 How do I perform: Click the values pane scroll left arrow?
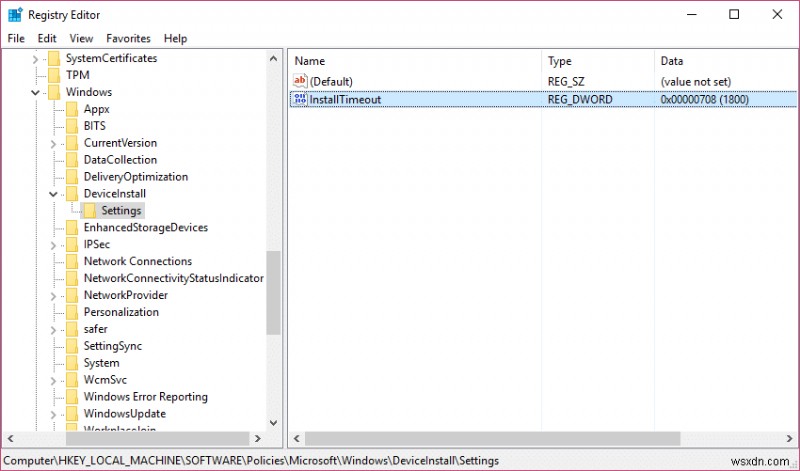[297, 438]
